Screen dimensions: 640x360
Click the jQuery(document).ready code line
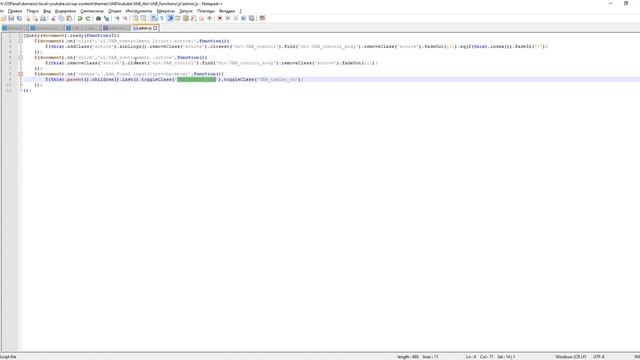coord(71,36)
